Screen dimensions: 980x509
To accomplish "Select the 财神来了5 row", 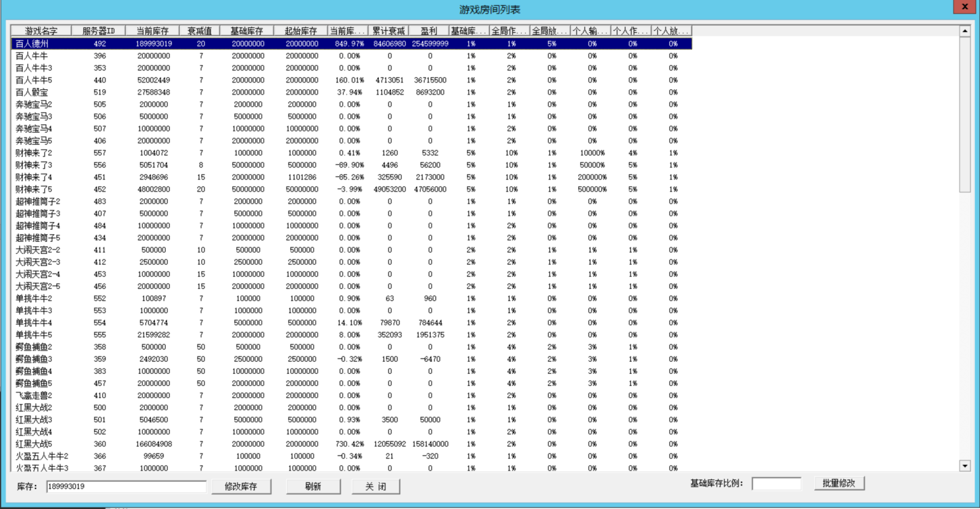I will tap(34, 189).
